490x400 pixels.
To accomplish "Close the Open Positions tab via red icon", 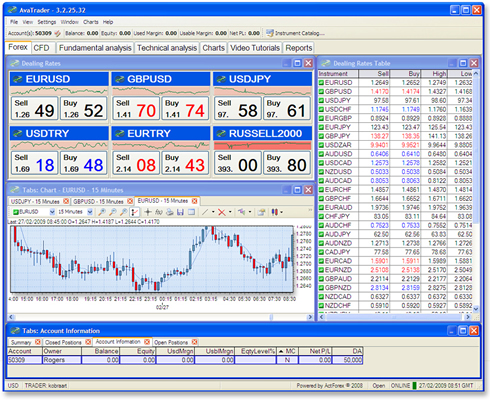I will pyautogui.click(x=195, y=342).
